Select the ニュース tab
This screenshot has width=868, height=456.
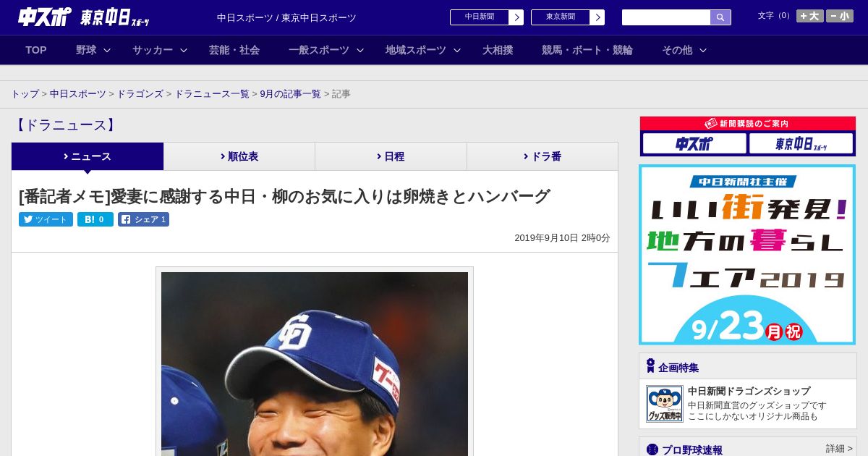pyautogui.click(x=88, y=156)
